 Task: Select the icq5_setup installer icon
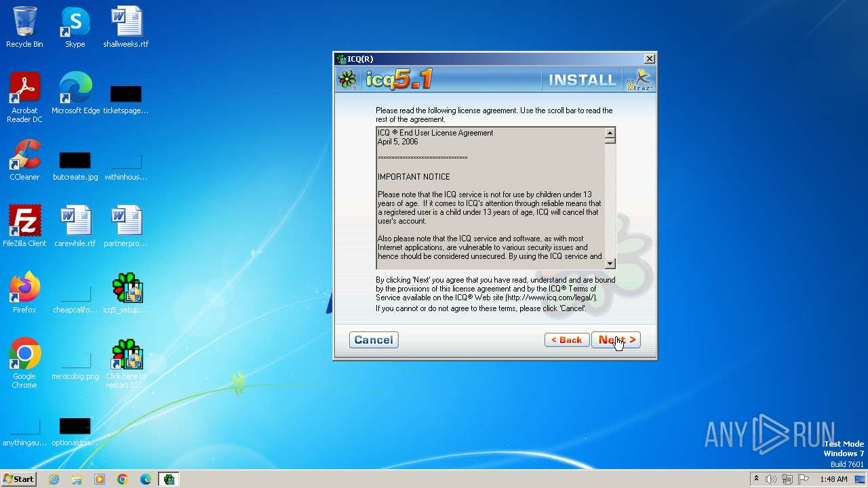(126, 293)
